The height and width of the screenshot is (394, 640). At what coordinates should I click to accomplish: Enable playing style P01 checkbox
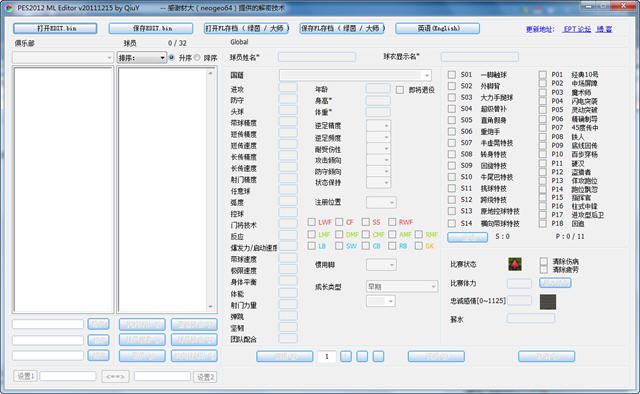pyautogui.click(x=543, y=75)
